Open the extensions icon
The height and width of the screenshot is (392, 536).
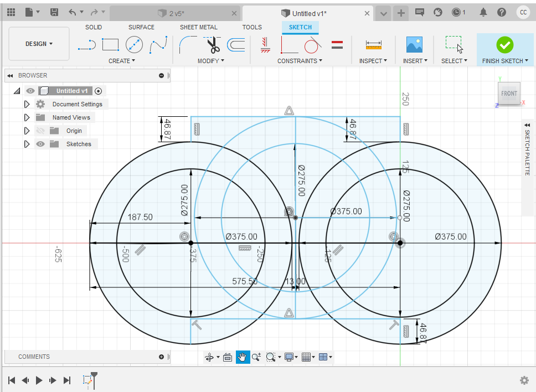pos(437,13)
